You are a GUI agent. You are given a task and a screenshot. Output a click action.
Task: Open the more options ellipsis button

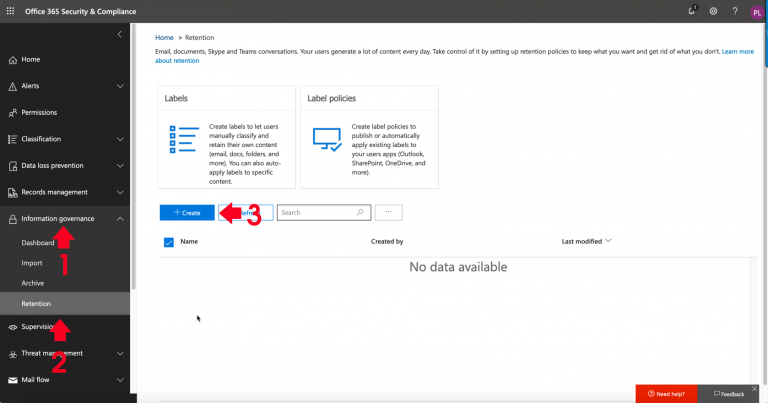(388, 212)
